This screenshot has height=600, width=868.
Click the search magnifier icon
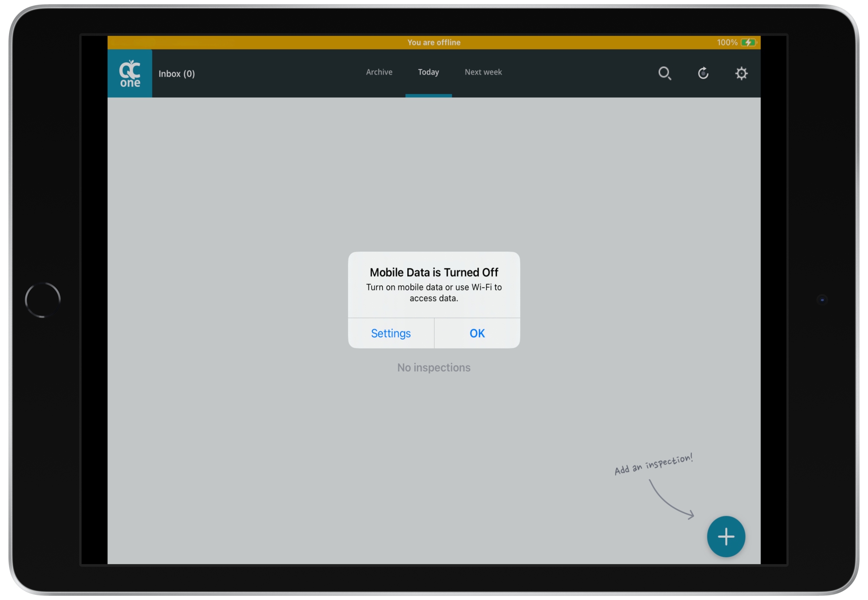coord(665,73)
